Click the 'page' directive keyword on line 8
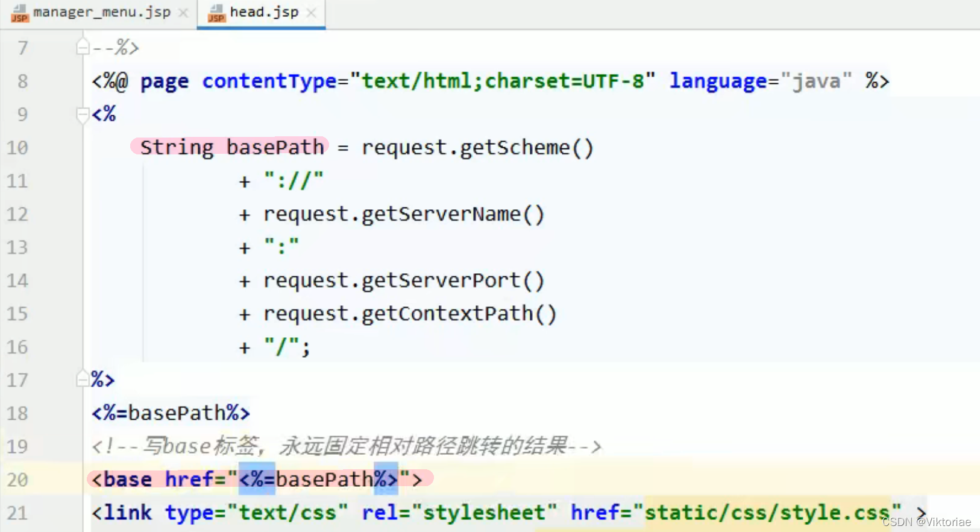The width and height of the screenshot is (980, 532). tap(165, 82)
